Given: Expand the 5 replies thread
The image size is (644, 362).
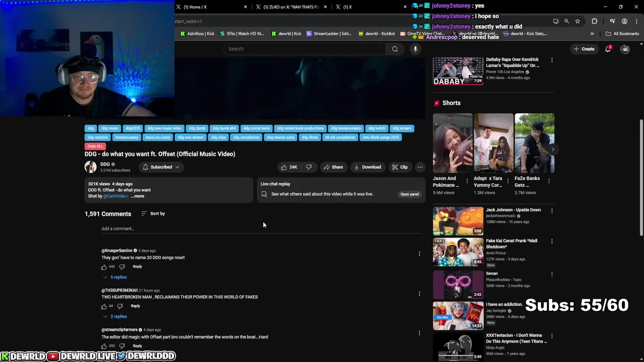Looking at the screenshot, I should click(115, 277).
